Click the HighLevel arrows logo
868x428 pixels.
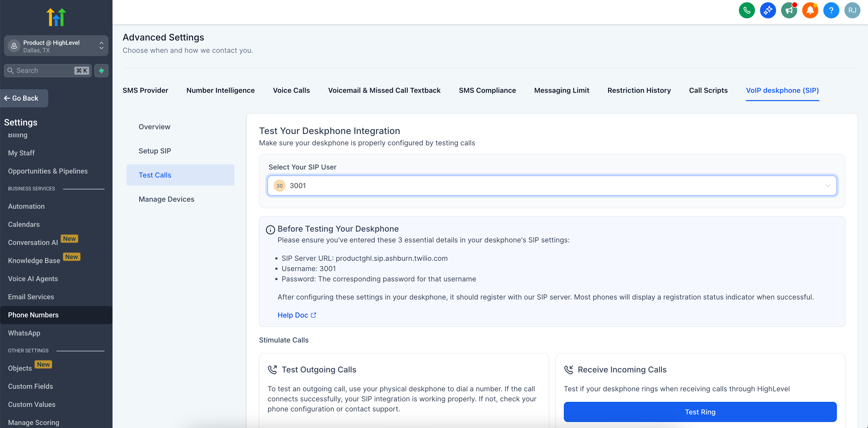tap(56, 17)
